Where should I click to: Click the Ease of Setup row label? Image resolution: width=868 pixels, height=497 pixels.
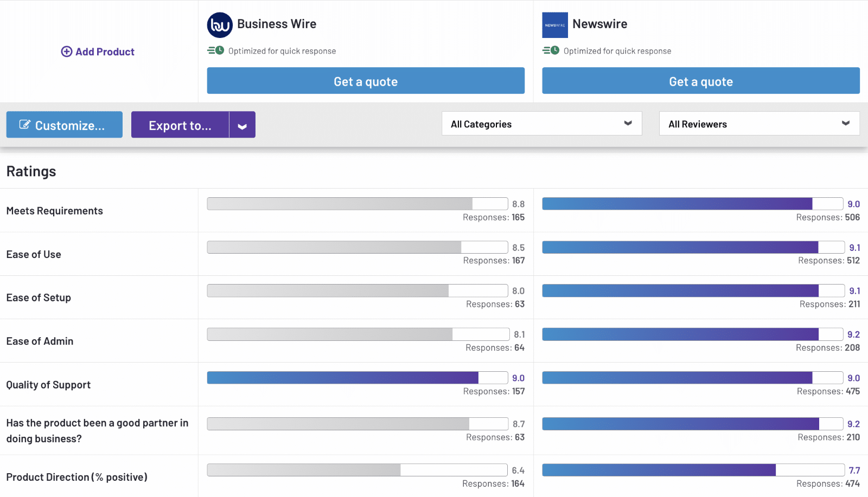click(x=39, y=298)
